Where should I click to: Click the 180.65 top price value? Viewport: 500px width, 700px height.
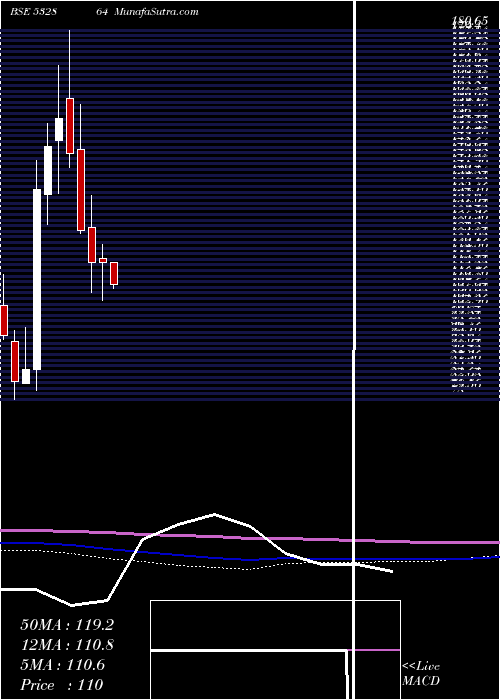469,21
